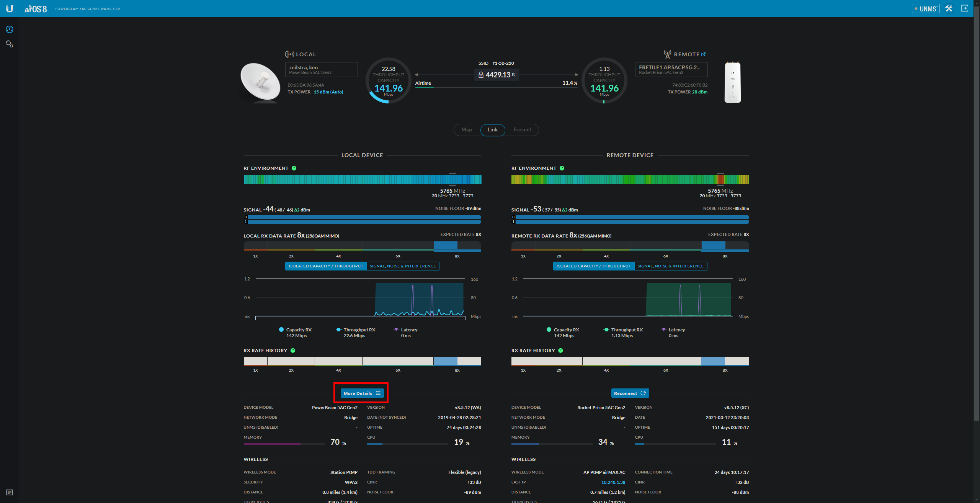The width and height of the screenshot is (980, 503).
Task: Toggle local Signal, Noise & Interference chart
Action: point(402,266)
